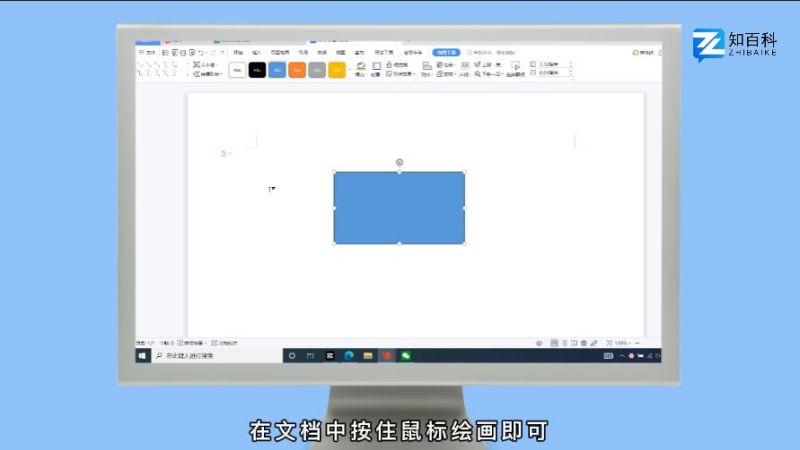Viewport: 800px width, 450px height.
Task: Switch to the Start ribbon tab
Action: (238, 52)
